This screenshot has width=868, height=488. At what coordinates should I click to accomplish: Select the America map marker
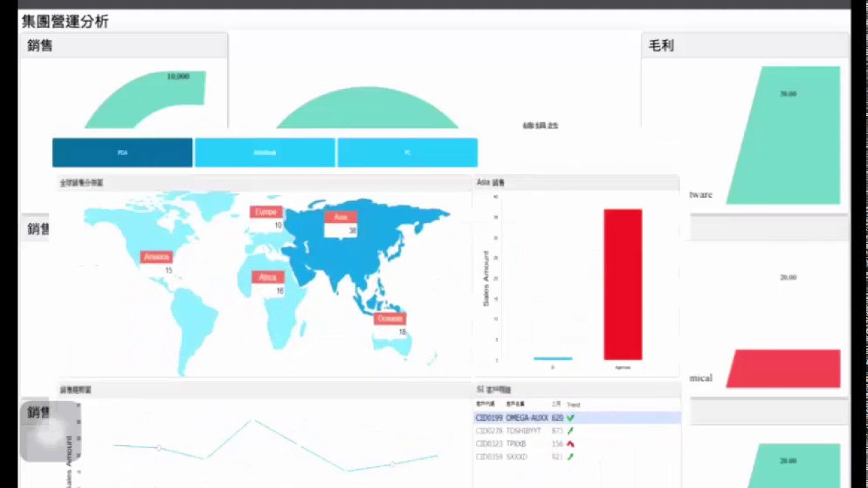(x=156, y=256)
